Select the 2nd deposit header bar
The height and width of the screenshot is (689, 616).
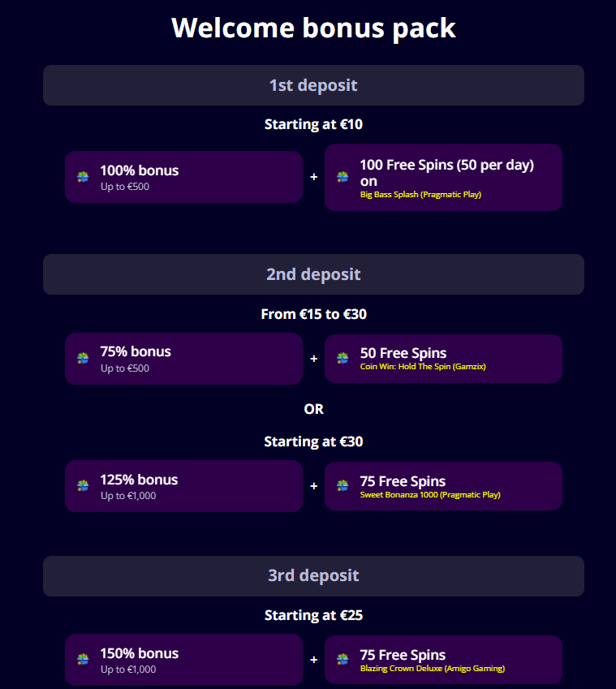[313, 274]
